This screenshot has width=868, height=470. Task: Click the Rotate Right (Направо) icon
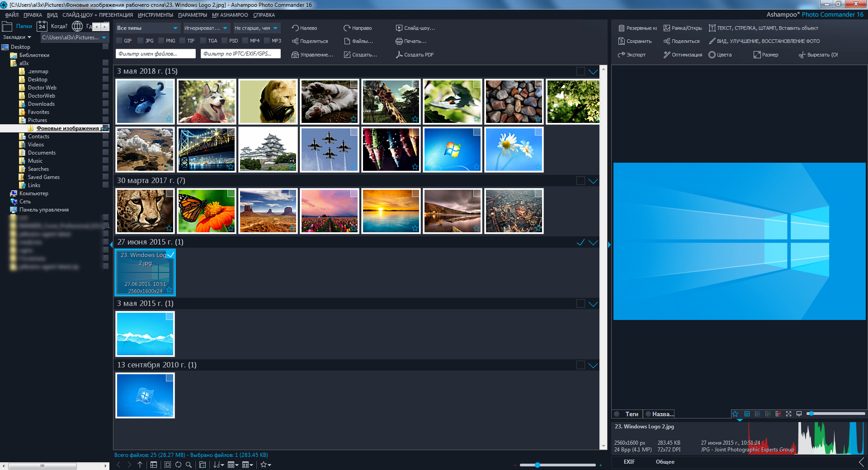click(347, 28)
